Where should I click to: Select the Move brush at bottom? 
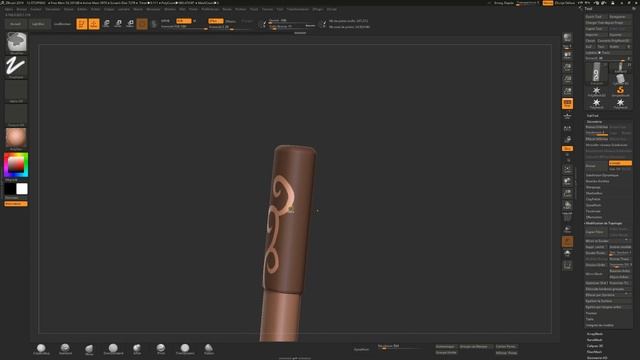click(89, 349)
